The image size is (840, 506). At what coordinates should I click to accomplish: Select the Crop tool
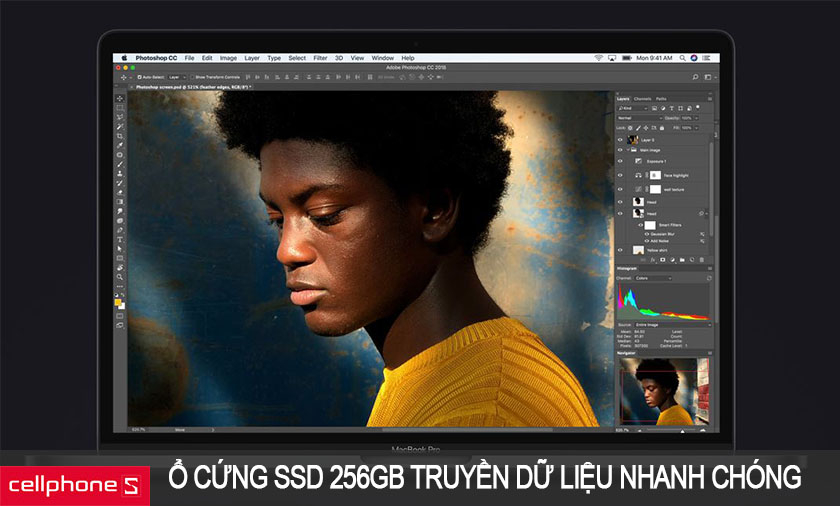pos(120,136)
